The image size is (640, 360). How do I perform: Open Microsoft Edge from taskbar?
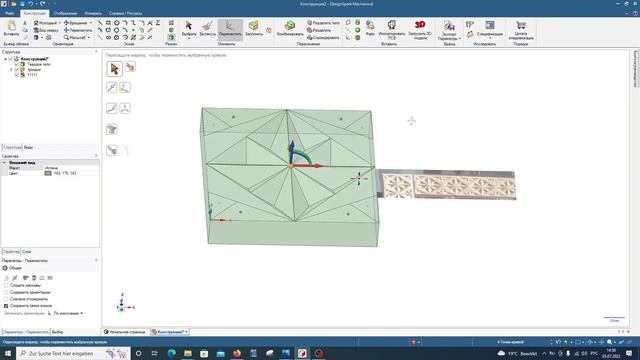tap(171, 353)
